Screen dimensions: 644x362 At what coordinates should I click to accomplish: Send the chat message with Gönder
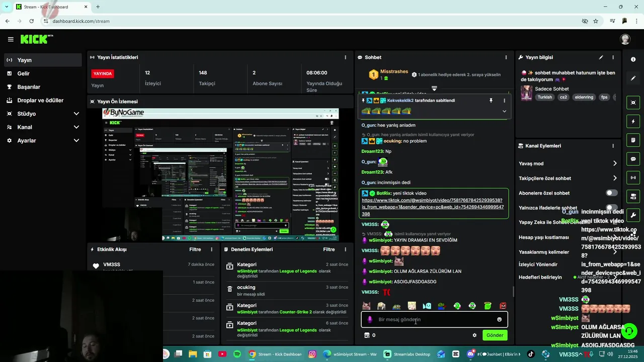(495, 335)
